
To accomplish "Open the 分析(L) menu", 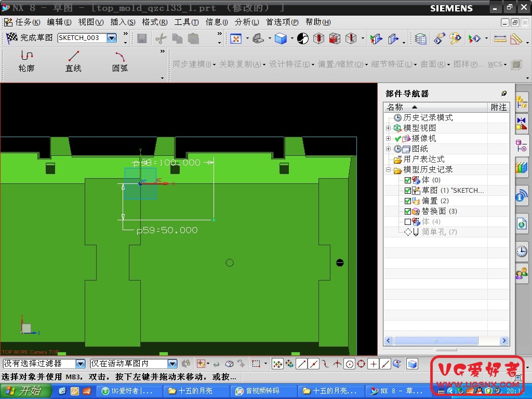I will (x=247, y=22).
